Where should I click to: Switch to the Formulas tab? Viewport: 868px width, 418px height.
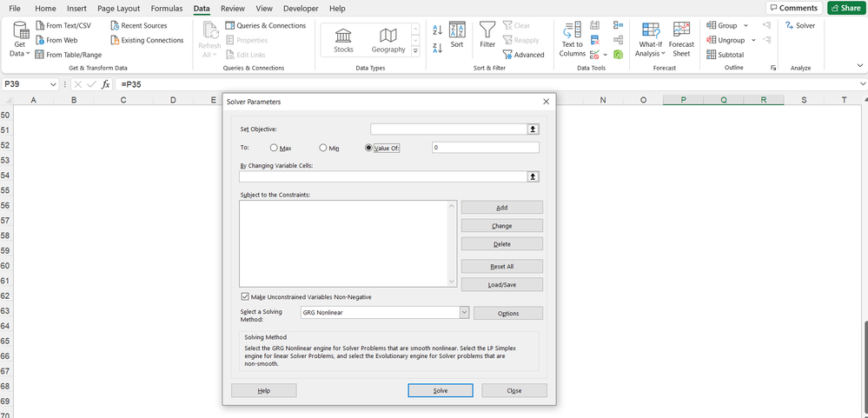[x=167, y=9]
